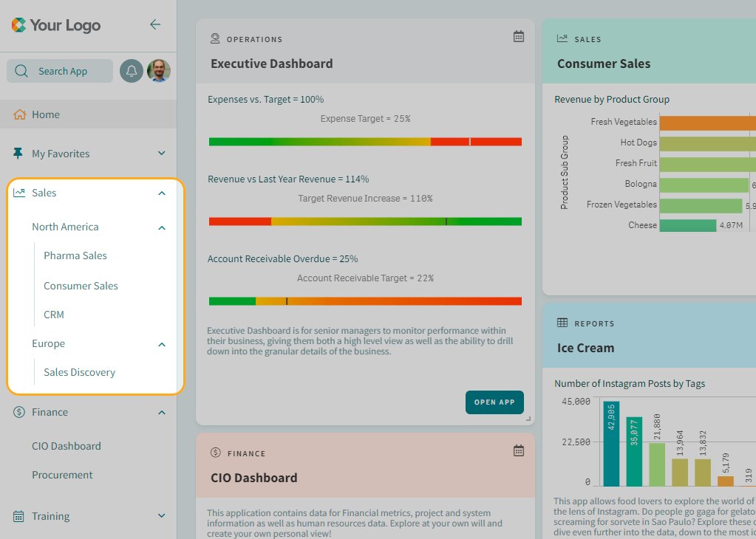This screenshot has width=756, height=539.
Task: Select Europe submenu
Action: point(48,343)
